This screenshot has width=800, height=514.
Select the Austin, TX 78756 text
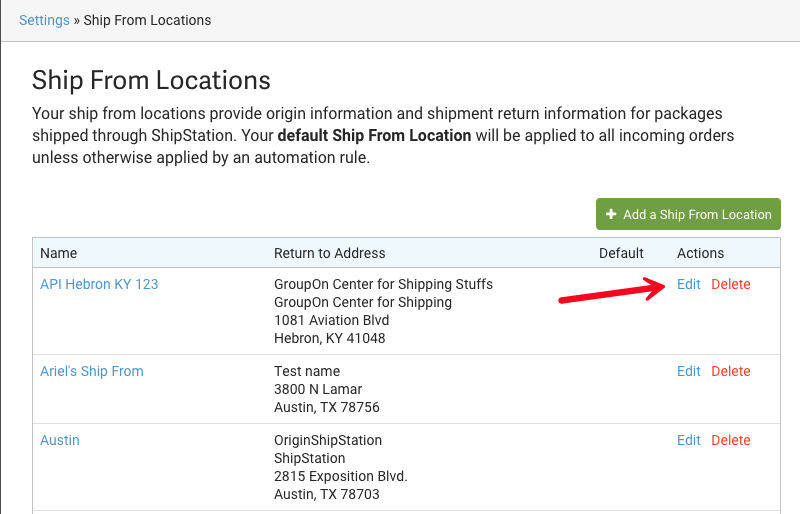click(x=327, y=407)
